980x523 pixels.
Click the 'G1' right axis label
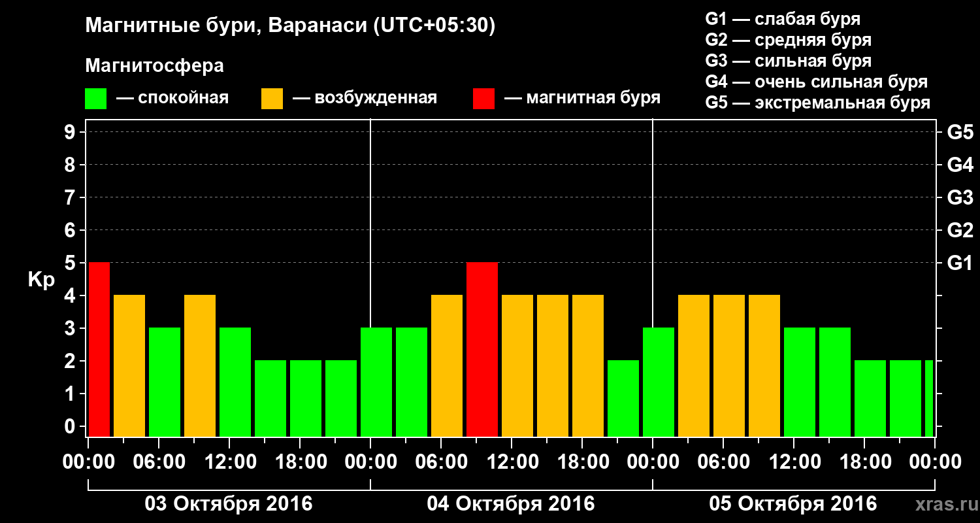coord(960,263)
